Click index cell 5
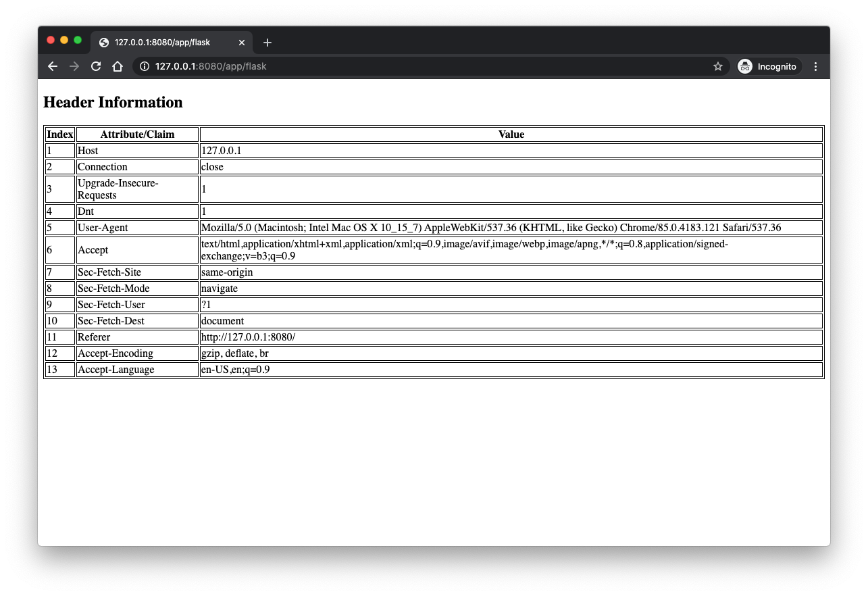Viewport: 868px width, 596px height. coord(60,228)
